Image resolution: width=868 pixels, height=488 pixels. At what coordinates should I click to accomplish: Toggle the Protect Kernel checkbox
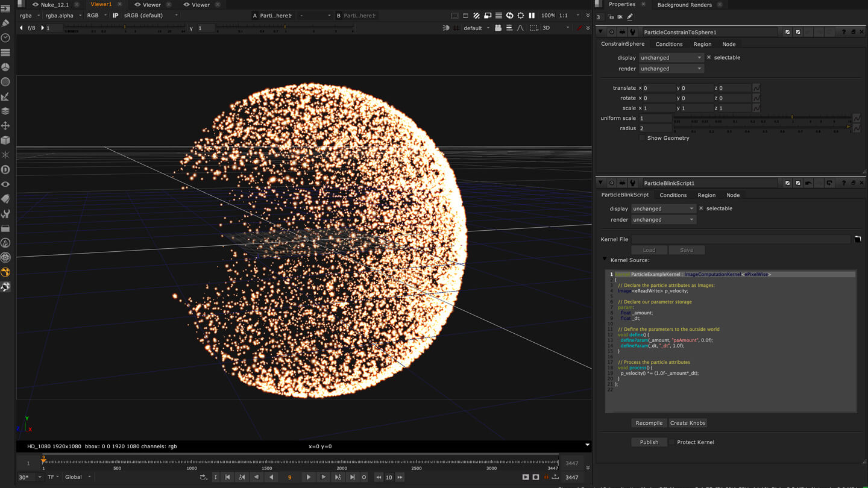pos(671,442)
